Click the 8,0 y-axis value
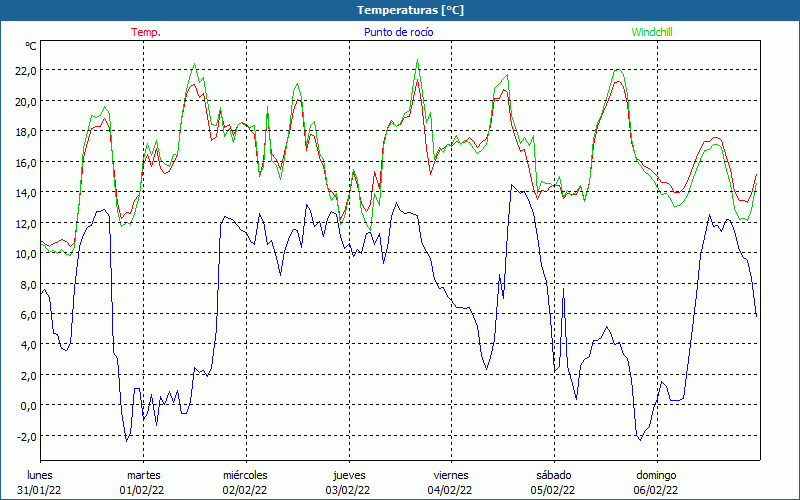Viewport: 800px width, 500px height. click(29, 284)
